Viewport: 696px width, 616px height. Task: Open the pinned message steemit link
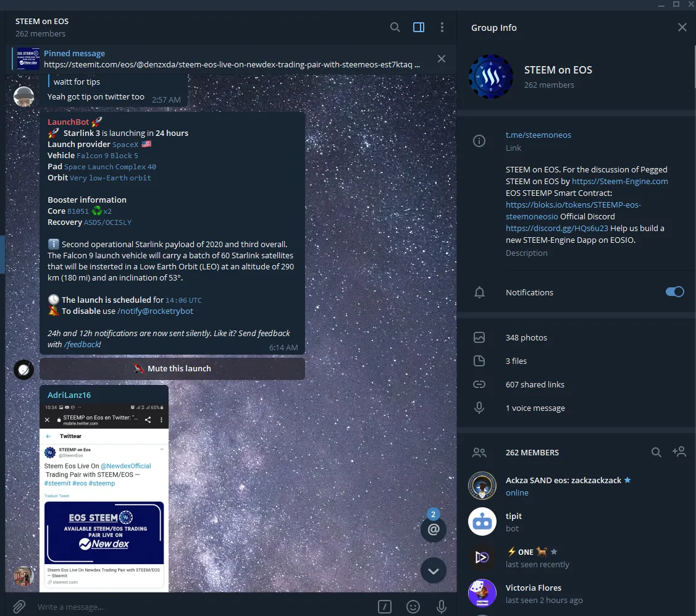click(232, 64)
